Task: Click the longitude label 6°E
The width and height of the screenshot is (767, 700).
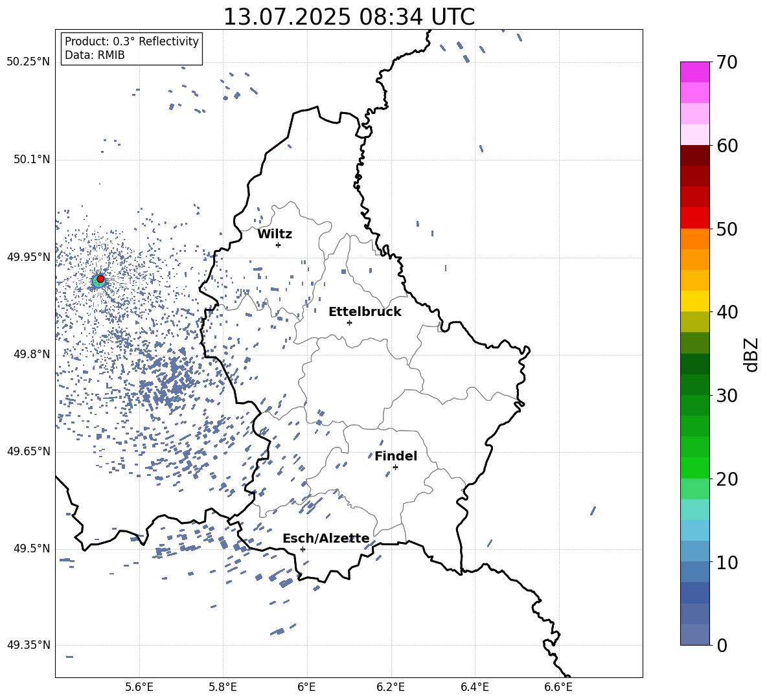Action: point(306,688)
